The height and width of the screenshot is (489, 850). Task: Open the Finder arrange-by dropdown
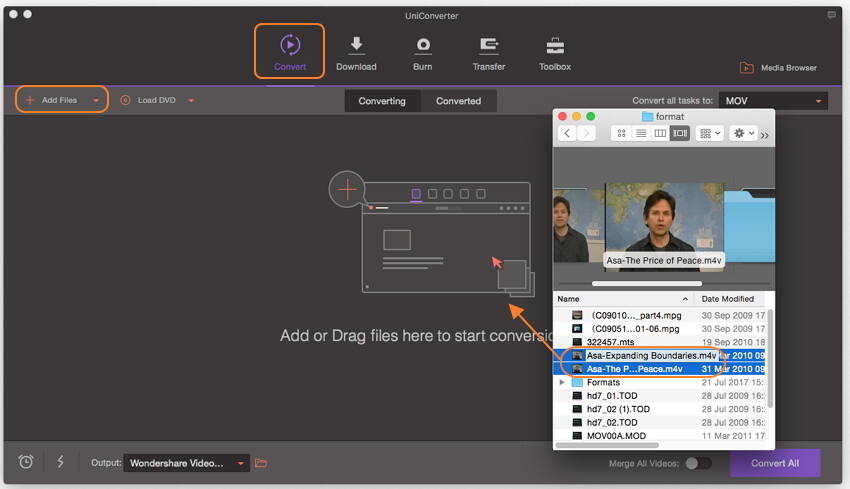[x=710, y=133]
